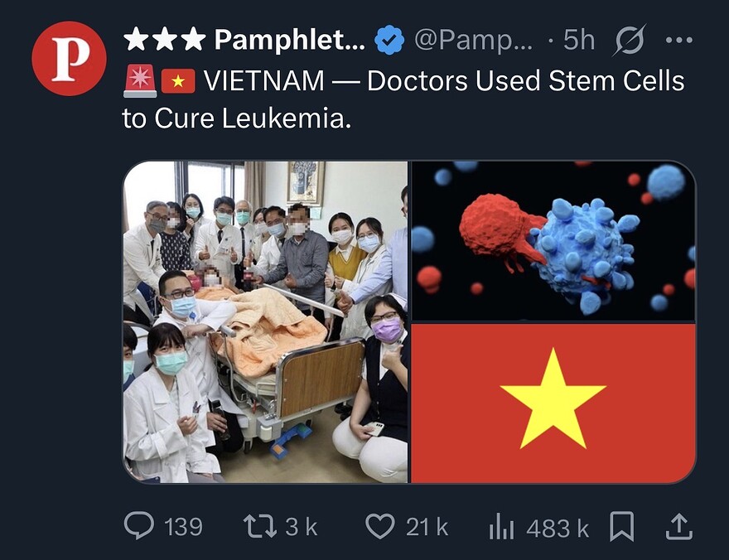Click the post text about stem cells
The width and height of the screenshot is (729, 560).
click(x=403, y=99)
